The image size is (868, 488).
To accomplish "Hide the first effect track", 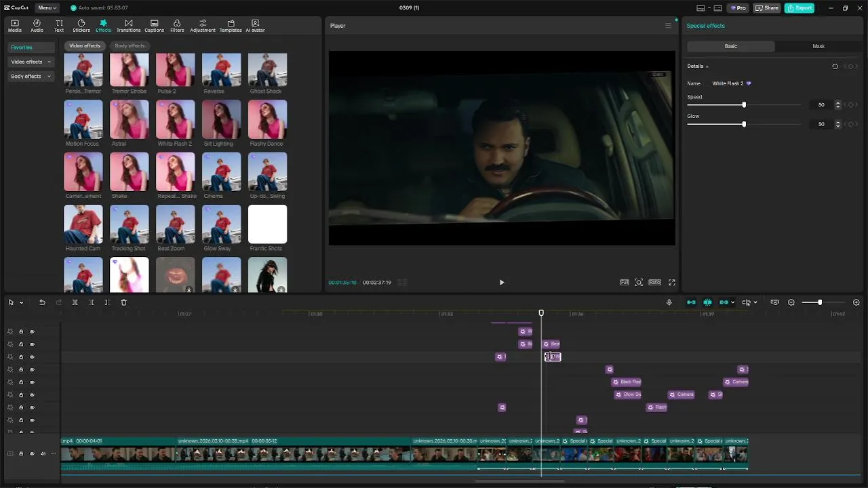I will coord(32,331).
